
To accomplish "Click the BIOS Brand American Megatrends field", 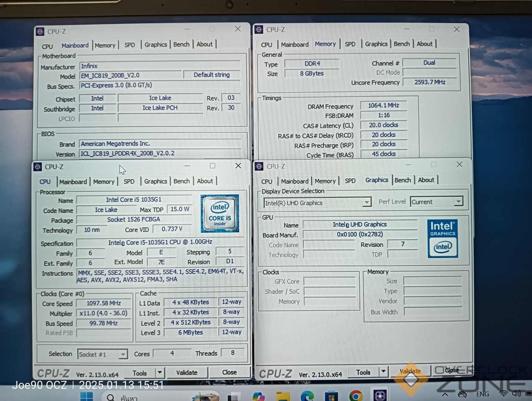I will click(160, 144).
